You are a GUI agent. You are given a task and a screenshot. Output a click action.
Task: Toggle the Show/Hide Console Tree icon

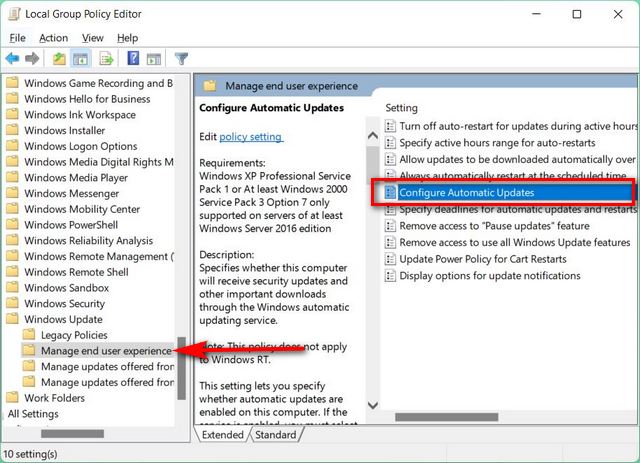(81, 59)
